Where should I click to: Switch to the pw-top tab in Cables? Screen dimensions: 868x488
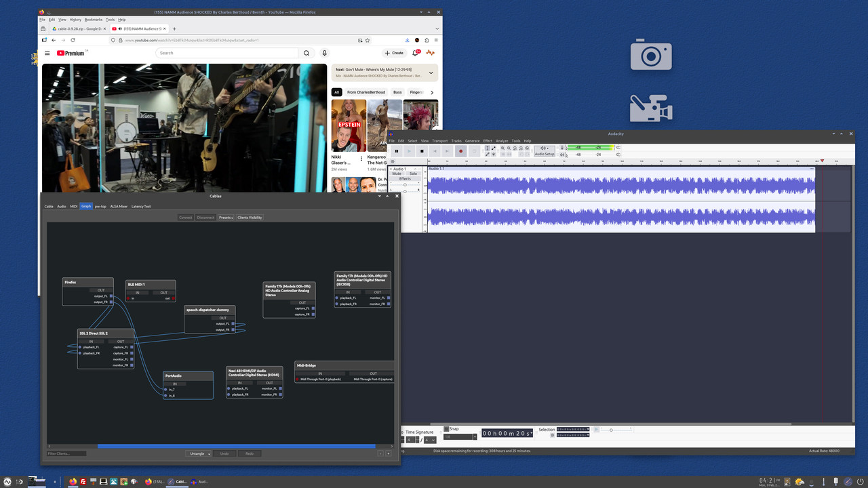100,206
